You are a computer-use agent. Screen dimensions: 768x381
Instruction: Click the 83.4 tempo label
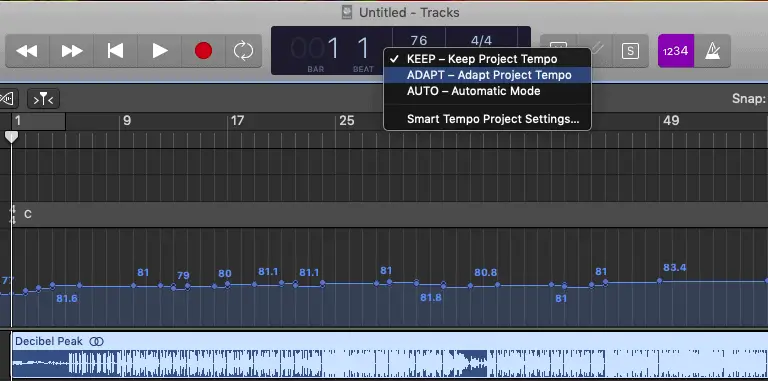(674, 267)
